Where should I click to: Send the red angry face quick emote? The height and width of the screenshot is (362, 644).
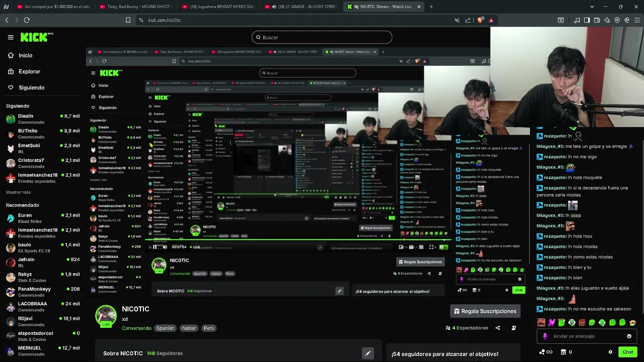coord(582,323)
